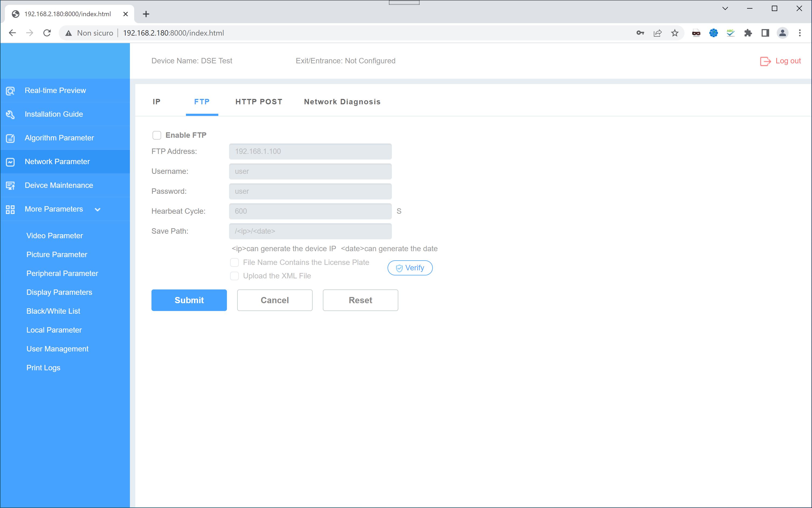
Task: Click the Device Maintenance sidebar icon
Action: pyautogui.click(x=10, y=185)
